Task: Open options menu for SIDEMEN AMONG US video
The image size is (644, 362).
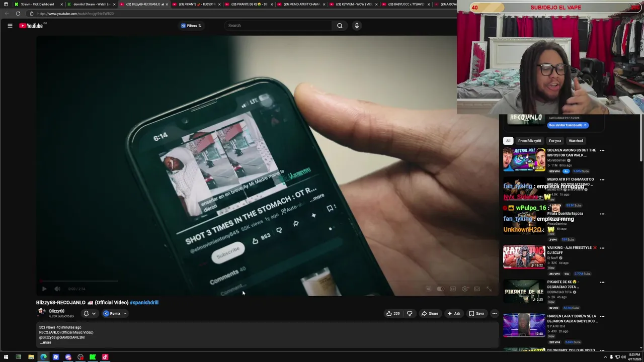Action: (x=602, y=150)
